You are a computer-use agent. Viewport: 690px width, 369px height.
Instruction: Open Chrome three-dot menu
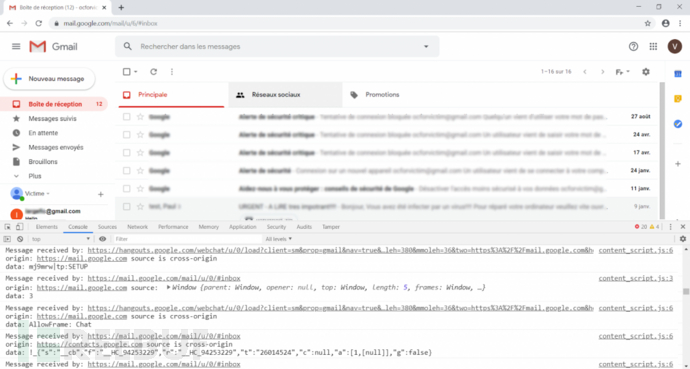(680, 23)
